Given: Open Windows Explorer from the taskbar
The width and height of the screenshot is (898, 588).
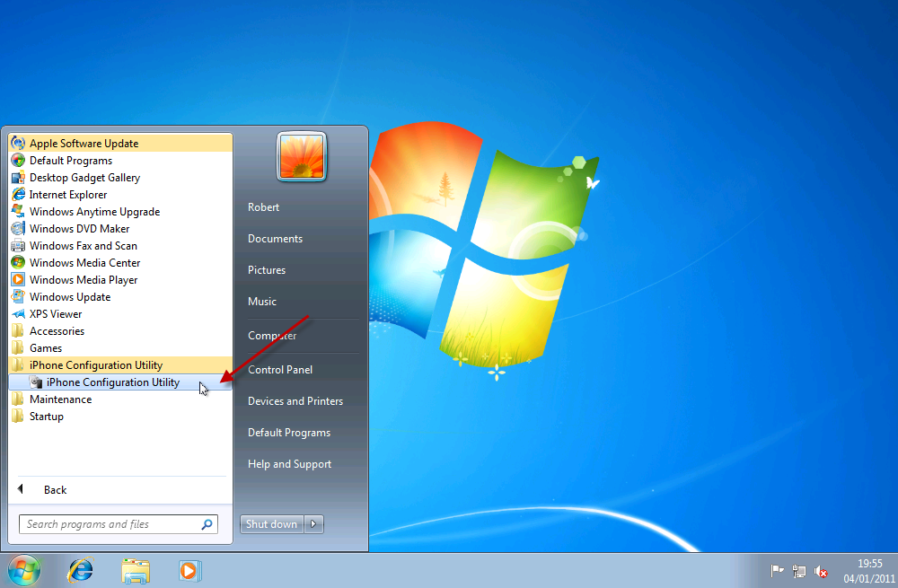Looking at the screenshot, I should point(136,570).
